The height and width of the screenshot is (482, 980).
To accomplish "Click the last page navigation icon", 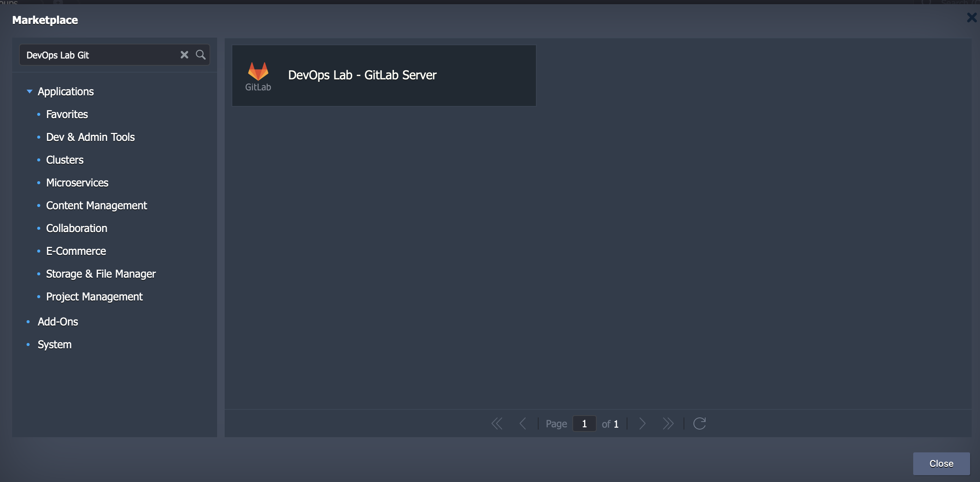I will [668, 423].
